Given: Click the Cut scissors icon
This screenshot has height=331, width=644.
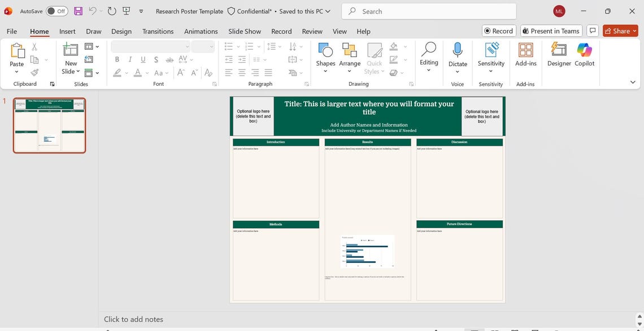Looking at the screenshot, I should [34, 47].
